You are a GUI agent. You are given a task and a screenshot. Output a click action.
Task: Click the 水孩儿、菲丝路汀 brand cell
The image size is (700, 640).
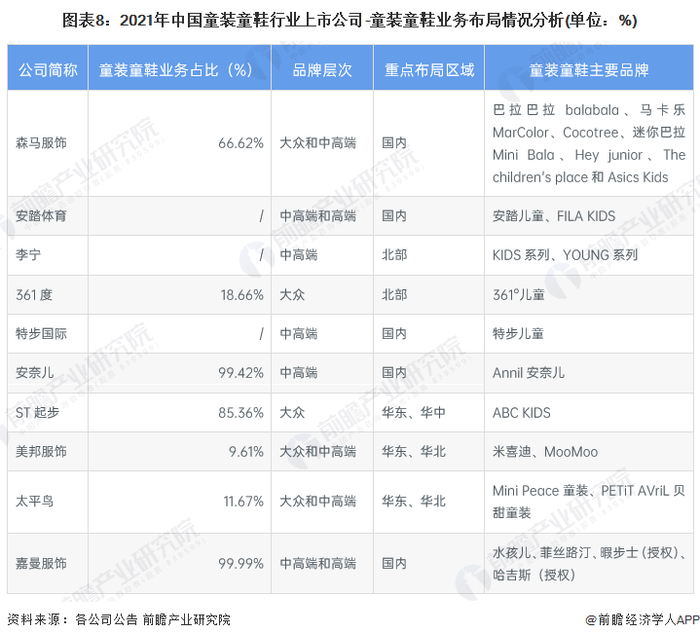point(589,563)
